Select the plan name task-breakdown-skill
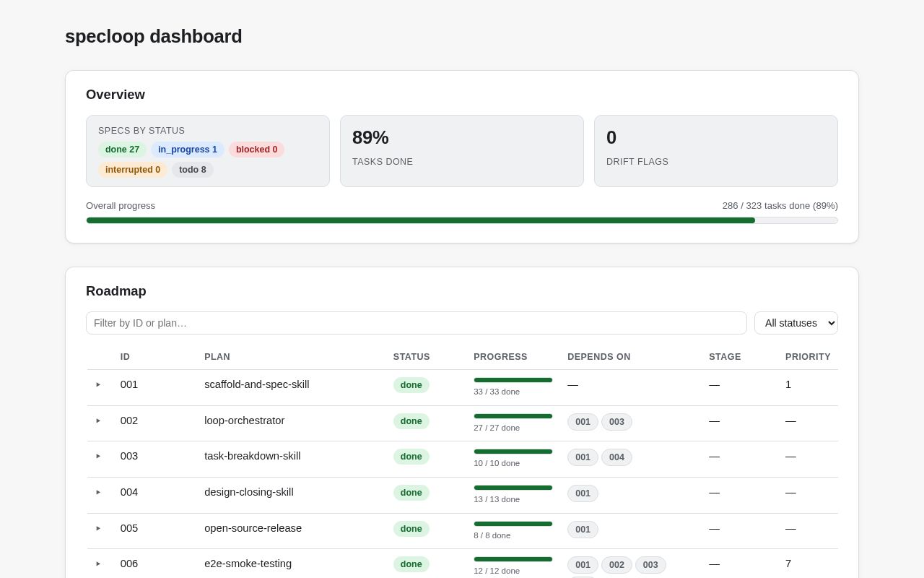Screen dimensions: 924x578 [253, 456]
